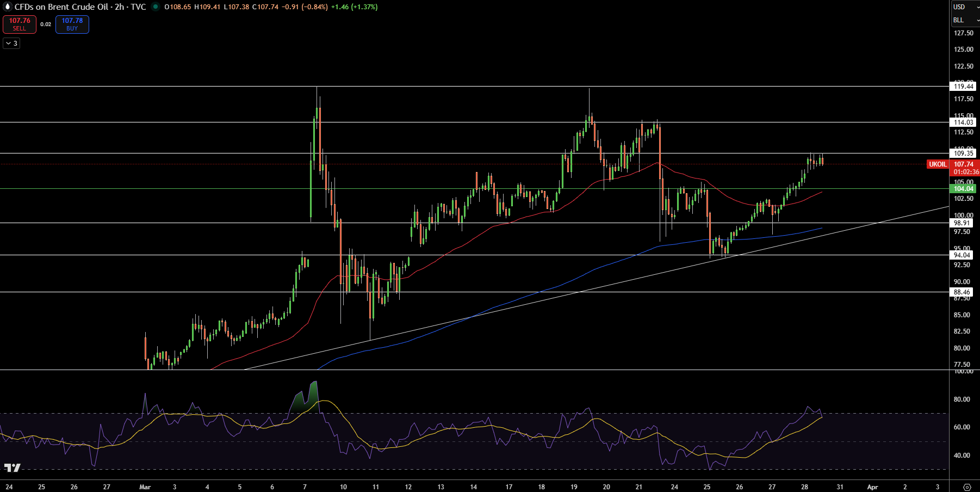Viewport: 980px width, 492px height.
Task: Click the red 107.74 last price label
Action: pos(964,164)
